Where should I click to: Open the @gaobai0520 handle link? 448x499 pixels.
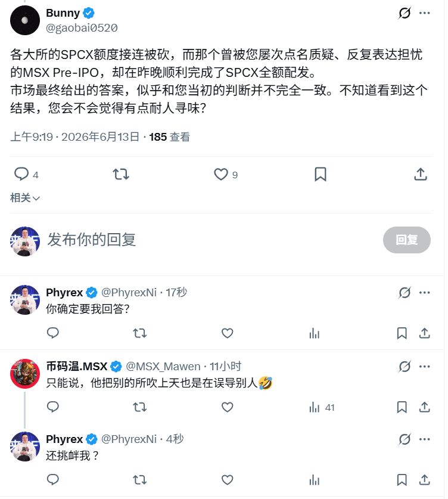(82, 28)
